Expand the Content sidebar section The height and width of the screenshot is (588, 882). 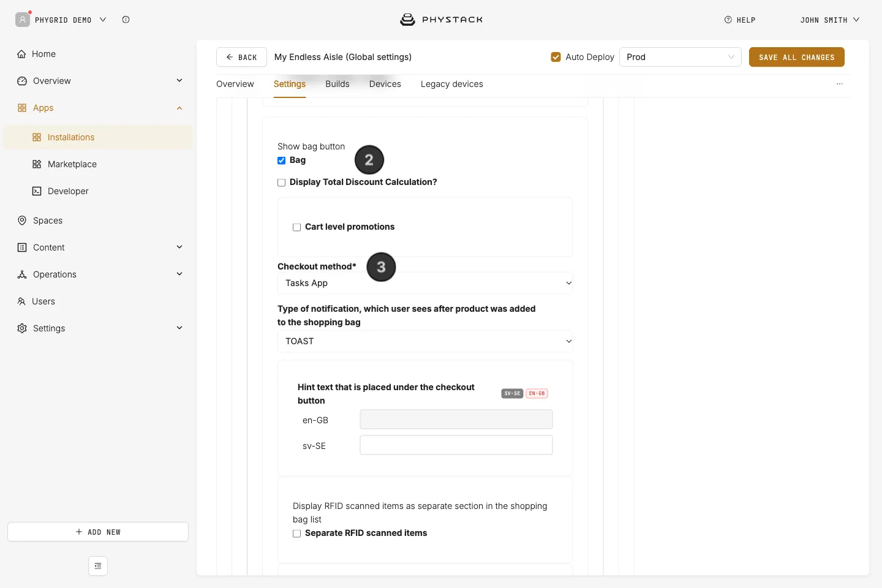[x=179, y=247]
